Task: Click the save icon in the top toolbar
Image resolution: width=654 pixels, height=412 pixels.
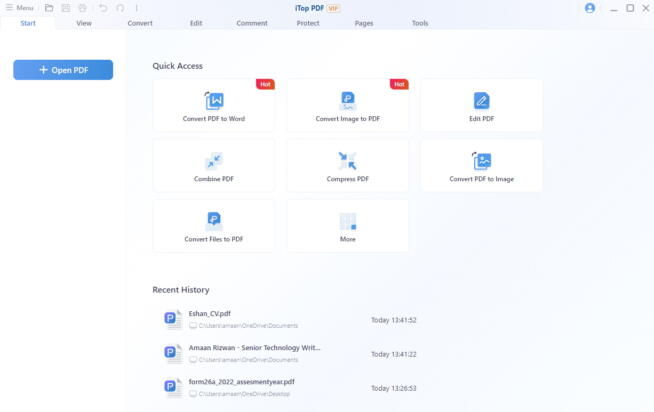Action: pyautogui.click(x=65, y=8)
